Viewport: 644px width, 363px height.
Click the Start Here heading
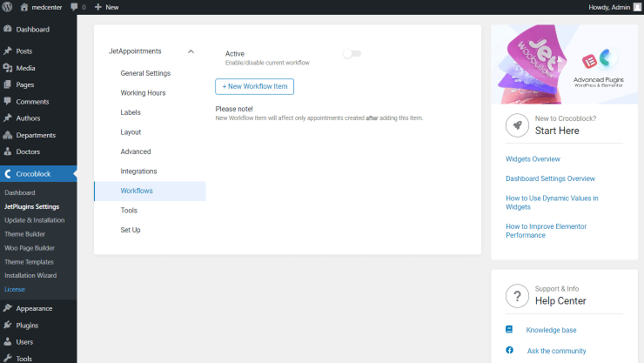[557, 131]
